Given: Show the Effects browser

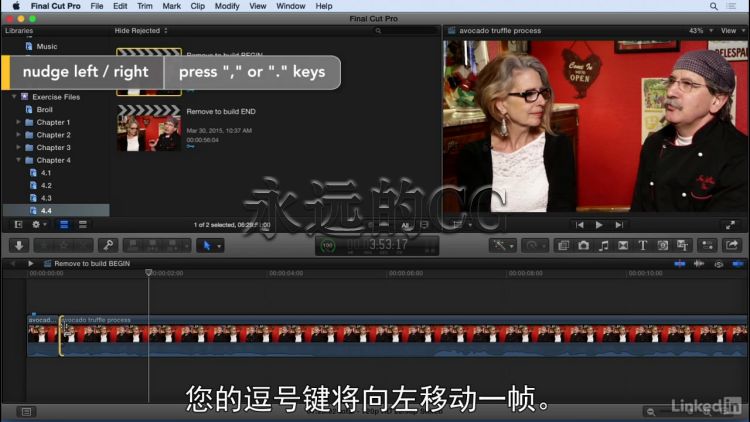Looking at the screenshot, I should pyautogui.click(x=563, y=245).
